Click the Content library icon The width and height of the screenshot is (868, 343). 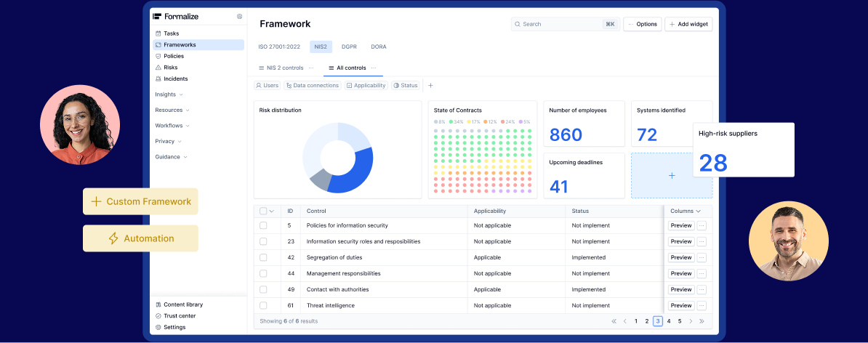coord(158,304)
